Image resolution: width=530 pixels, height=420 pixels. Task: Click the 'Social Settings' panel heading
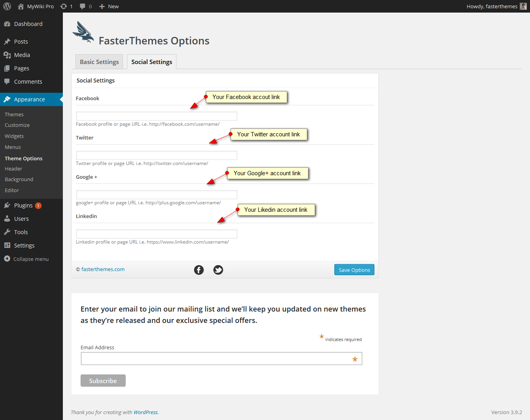95,81
